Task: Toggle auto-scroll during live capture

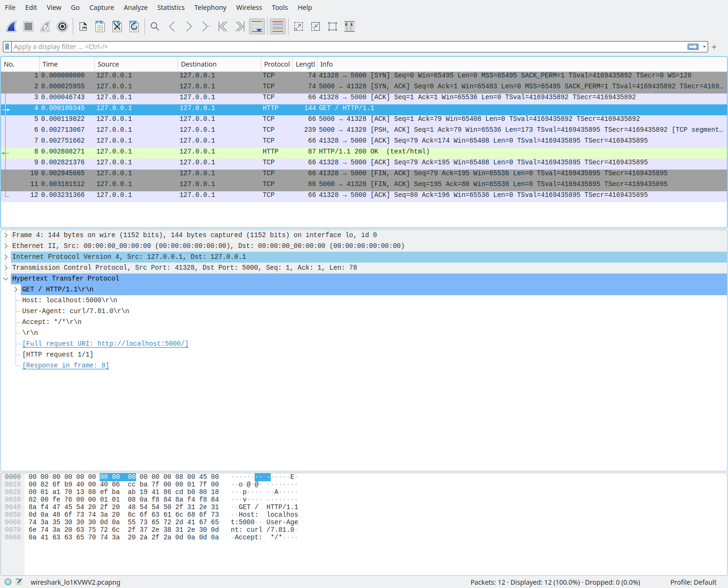Action: click(257, 26)
